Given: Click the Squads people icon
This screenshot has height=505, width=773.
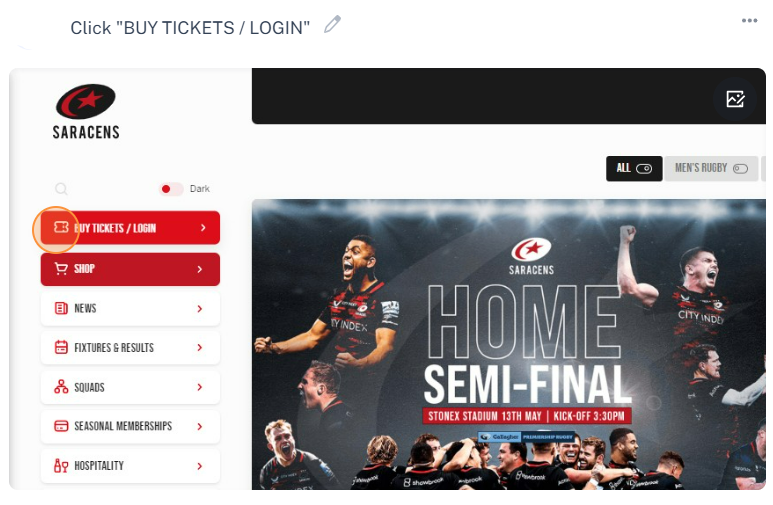Looking at the screenshot, I should pyautogui.click(x=61, y=387).
